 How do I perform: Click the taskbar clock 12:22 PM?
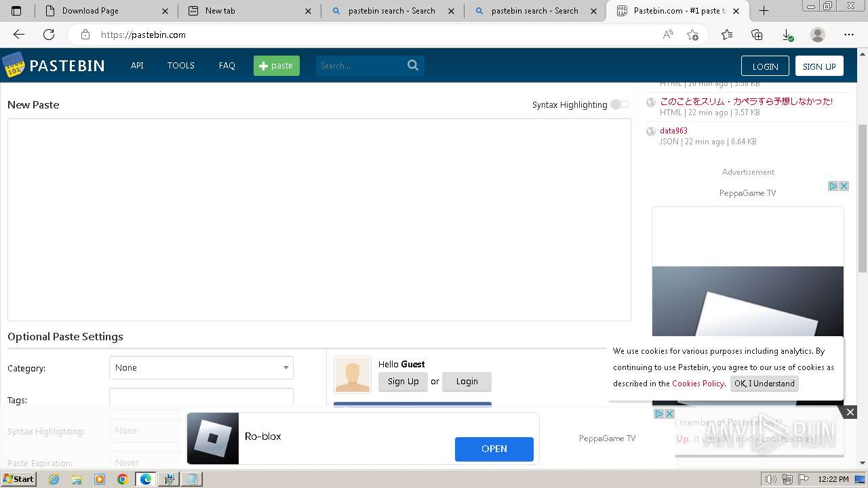click(x=833, y=479)
